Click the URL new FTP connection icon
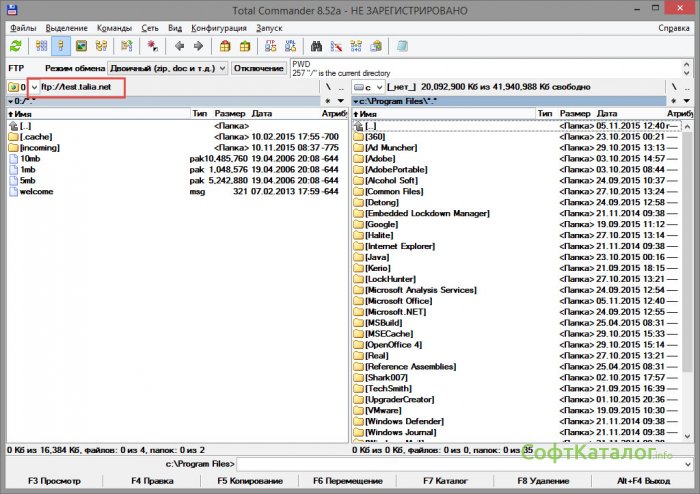This screenshot has height=494, width=700. [x=290, y=46]
